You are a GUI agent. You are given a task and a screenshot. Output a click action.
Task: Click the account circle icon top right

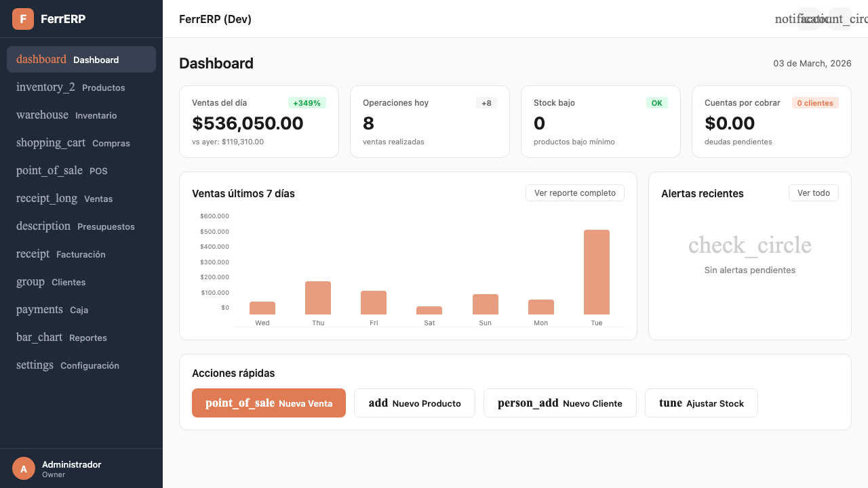coord(839,18)
